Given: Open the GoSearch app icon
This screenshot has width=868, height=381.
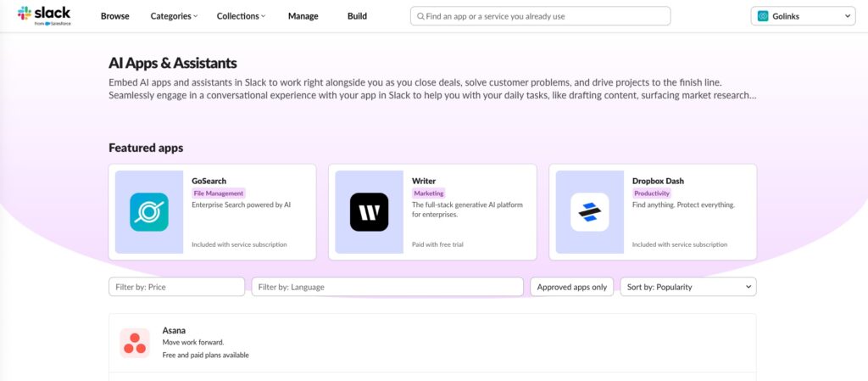Looking at the screenshot, I should pyautogui.click(x=149, y=212).
